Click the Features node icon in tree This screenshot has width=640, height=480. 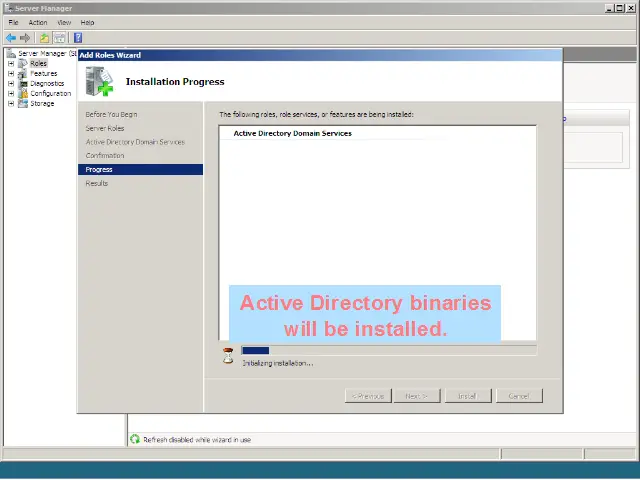23,73
